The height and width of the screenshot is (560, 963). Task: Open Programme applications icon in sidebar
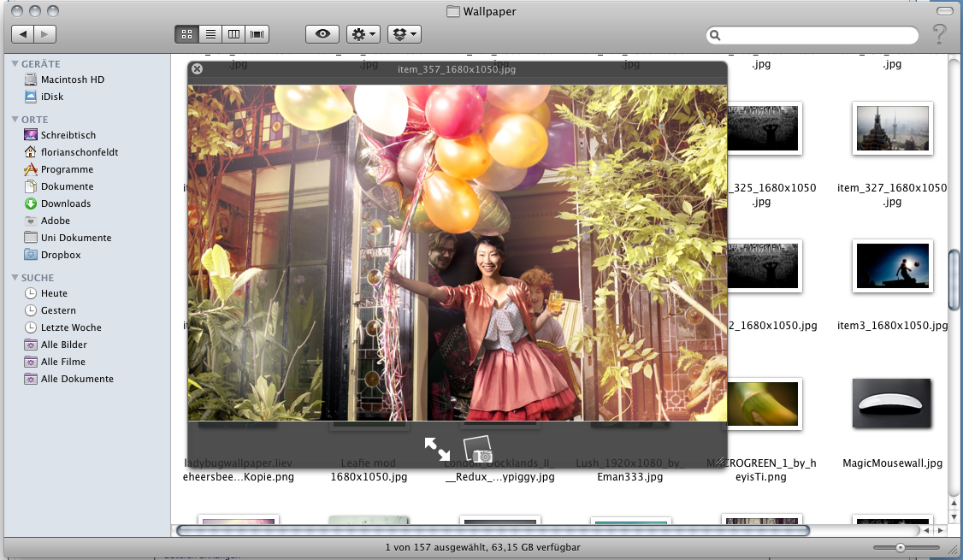[x=31, y=169]
